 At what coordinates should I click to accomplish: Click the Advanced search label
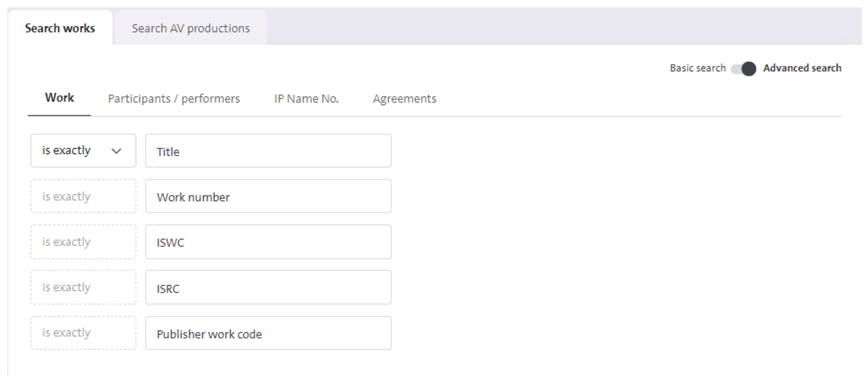pos(802,68)
